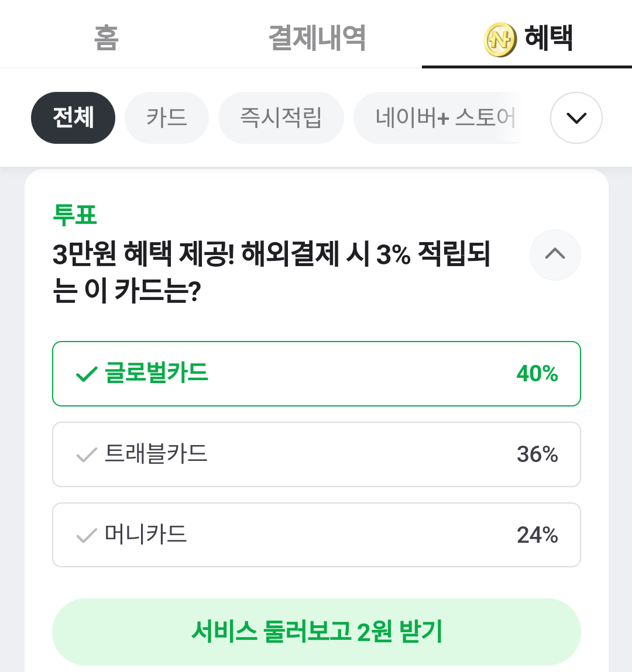Filter benefits by 즉시적립
632x672 pixels.
tap(281, 118)
